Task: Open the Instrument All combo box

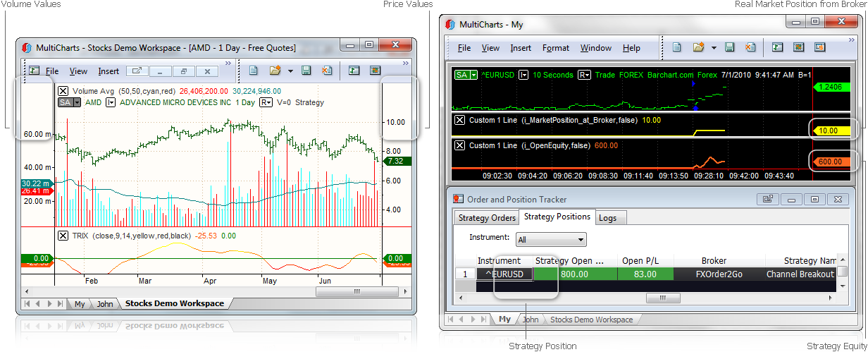Action: click(551, 240)
